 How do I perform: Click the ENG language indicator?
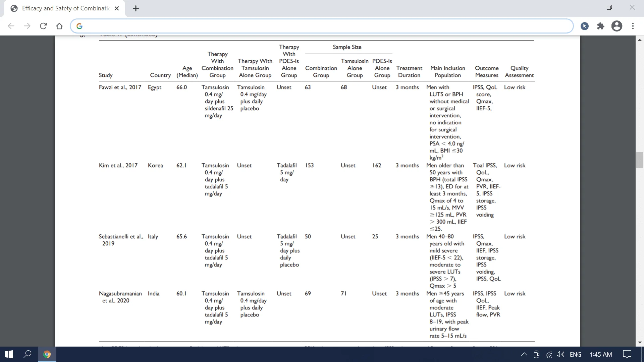point(576,354)
